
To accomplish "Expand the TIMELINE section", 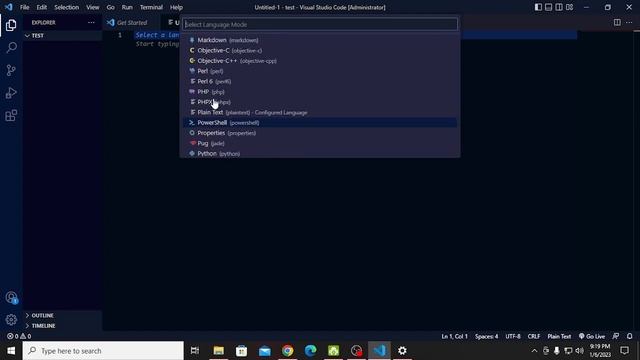I will 62,326.
